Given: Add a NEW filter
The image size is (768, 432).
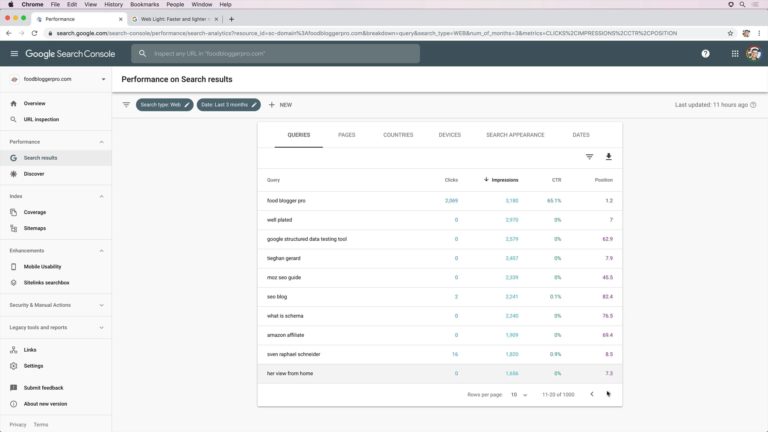Looking at the screenshot, I should coord(280,105).
